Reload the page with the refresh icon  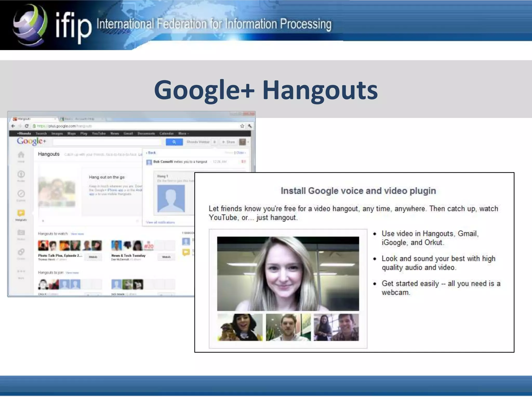[26, 126]
